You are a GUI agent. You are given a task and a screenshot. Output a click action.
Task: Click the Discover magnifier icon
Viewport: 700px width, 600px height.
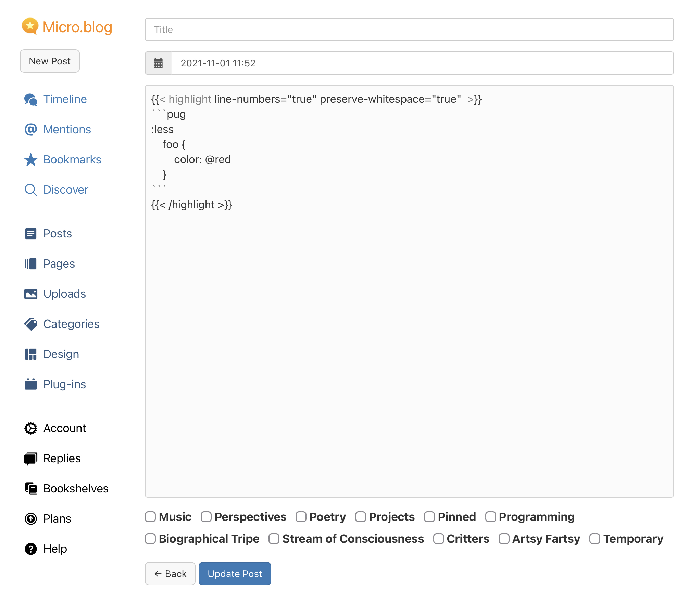(x=31, y=190)
